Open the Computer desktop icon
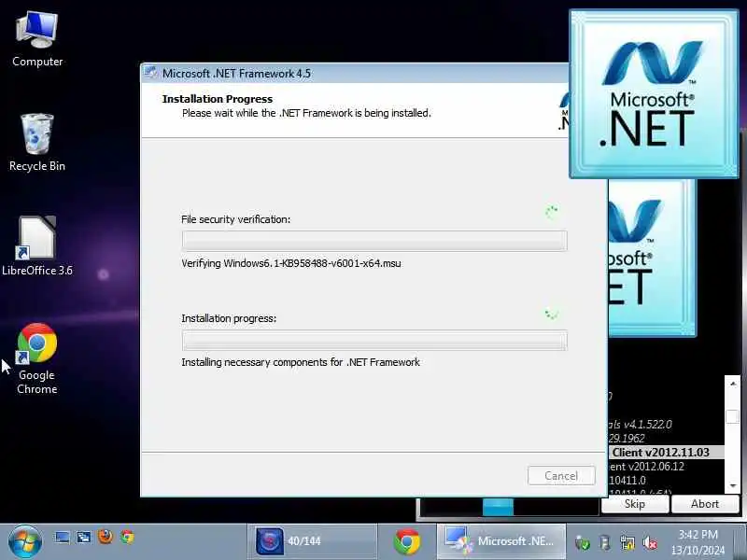 (37, 39)
